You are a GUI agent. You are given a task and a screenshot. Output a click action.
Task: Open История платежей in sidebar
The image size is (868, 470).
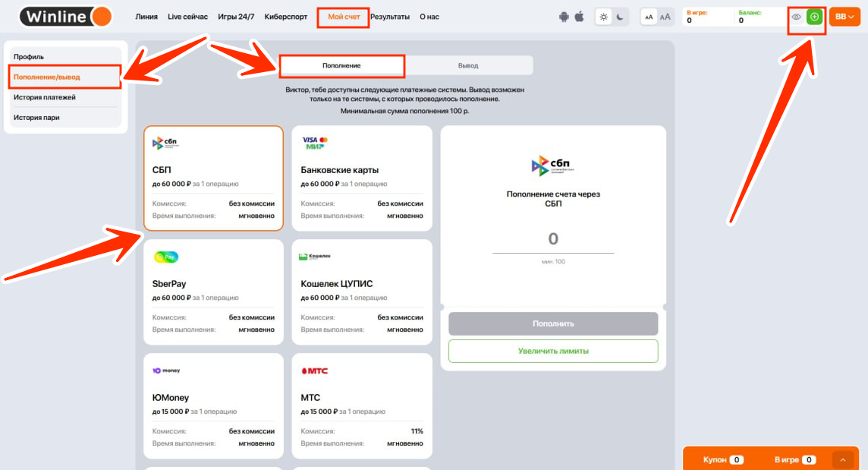(45, 97)
